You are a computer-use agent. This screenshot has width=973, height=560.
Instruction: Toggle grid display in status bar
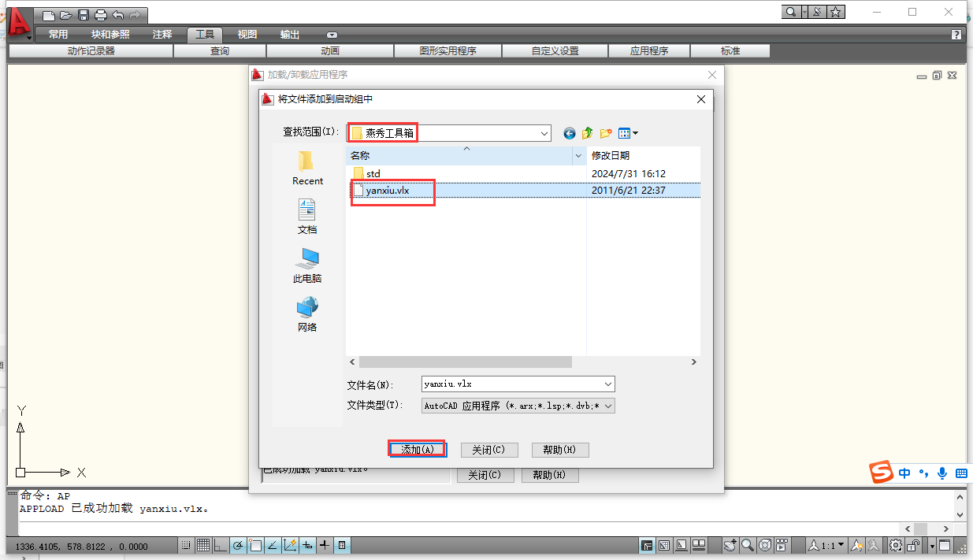tap(202, 545)
